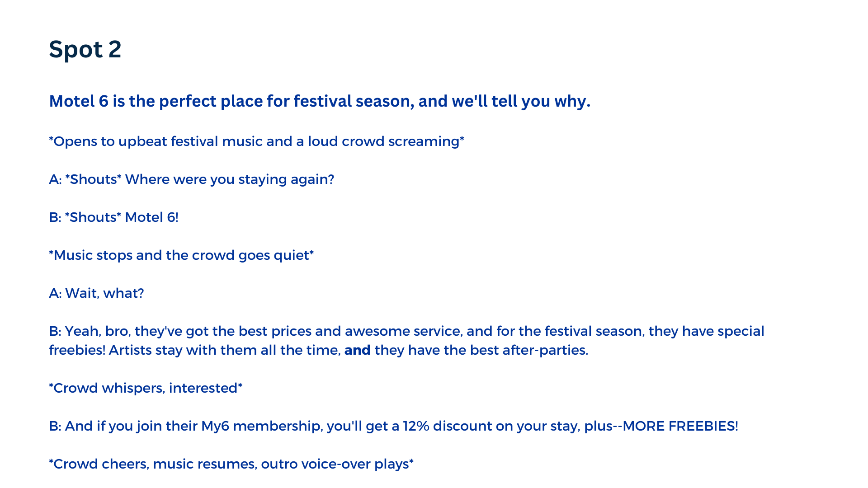Click the line 'A: Wait, what?'
The image size is (868, 488).
tap(96, 293)
